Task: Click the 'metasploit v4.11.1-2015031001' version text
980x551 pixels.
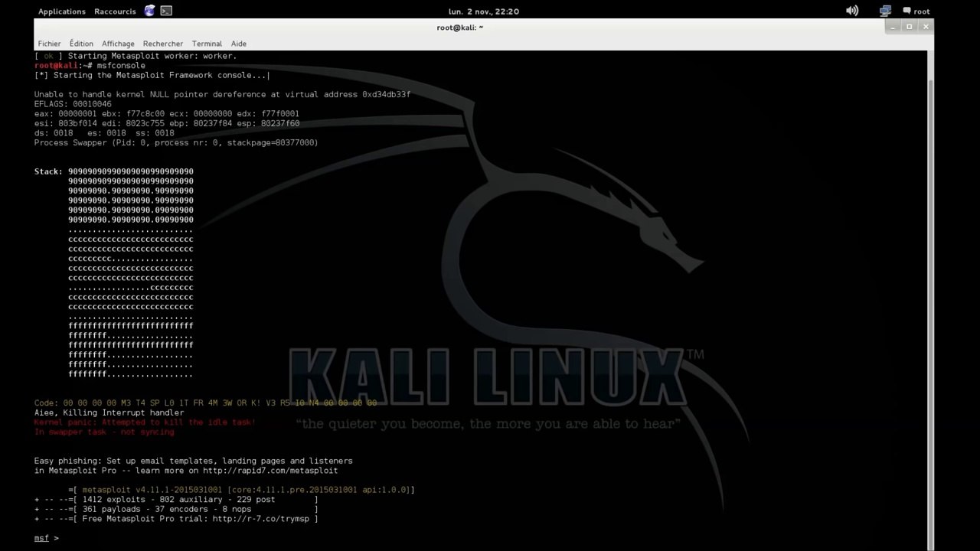Action: [x=152, y=490]
